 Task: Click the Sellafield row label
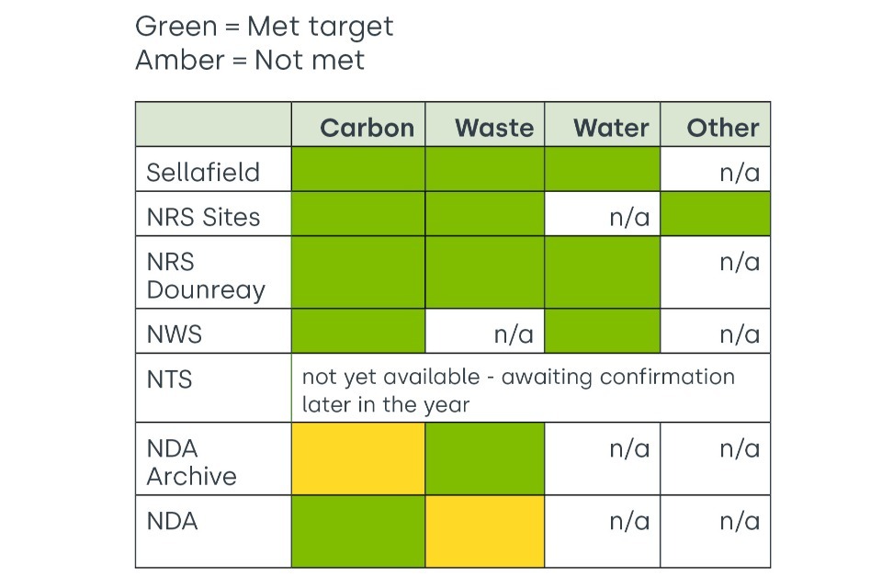click(x=203, y=172)
